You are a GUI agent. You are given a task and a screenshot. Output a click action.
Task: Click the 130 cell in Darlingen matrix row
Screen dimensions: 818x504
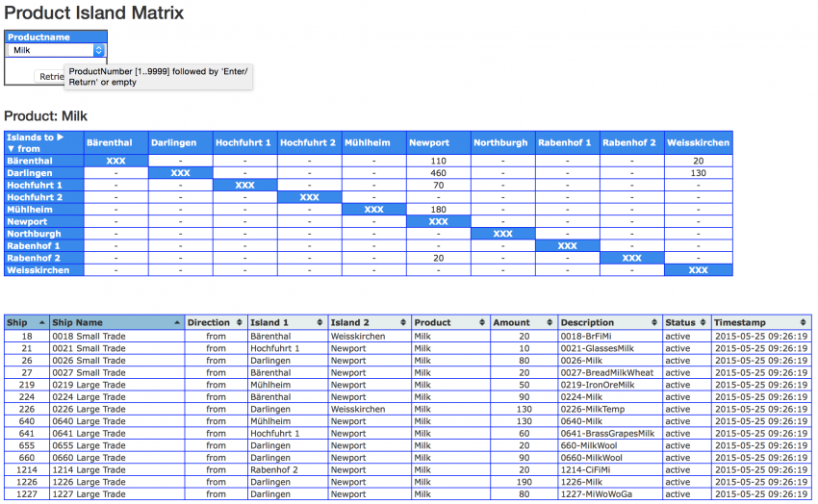click(698, 173)
